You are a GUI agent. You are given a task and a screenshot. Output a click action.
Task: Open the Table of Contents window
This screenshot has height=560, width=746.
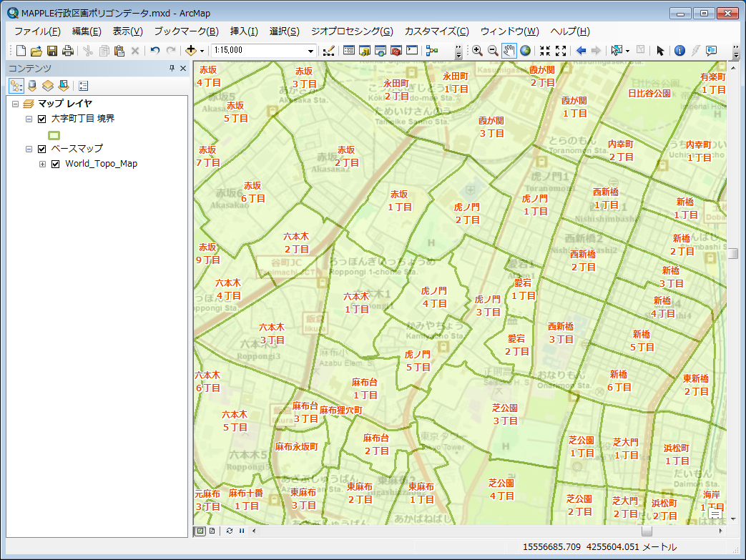tap(349, 51)
